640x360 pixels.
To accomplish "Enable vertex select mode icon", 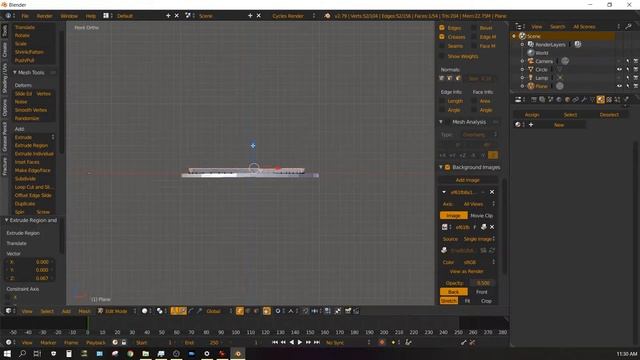I will click(239, 311).
